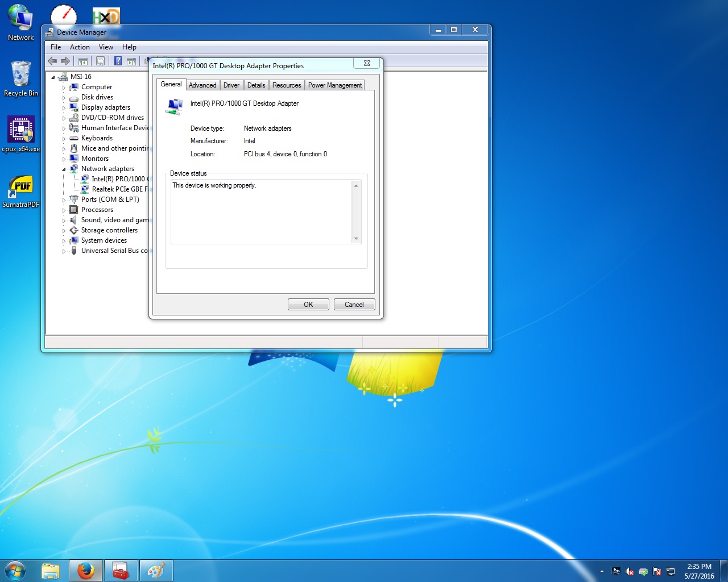The width and height of the screenshot is (728, 582).
Task: Open Firefox from the taskbar
Action: click(86, 571)
